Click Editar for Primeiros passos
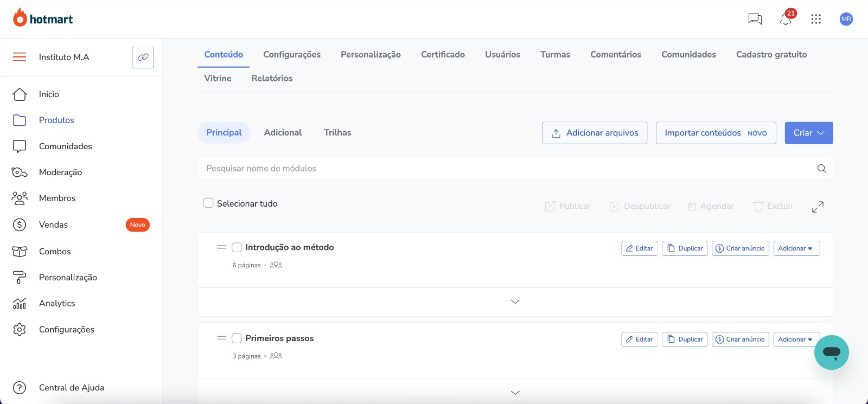 click(x=639, y=339)
